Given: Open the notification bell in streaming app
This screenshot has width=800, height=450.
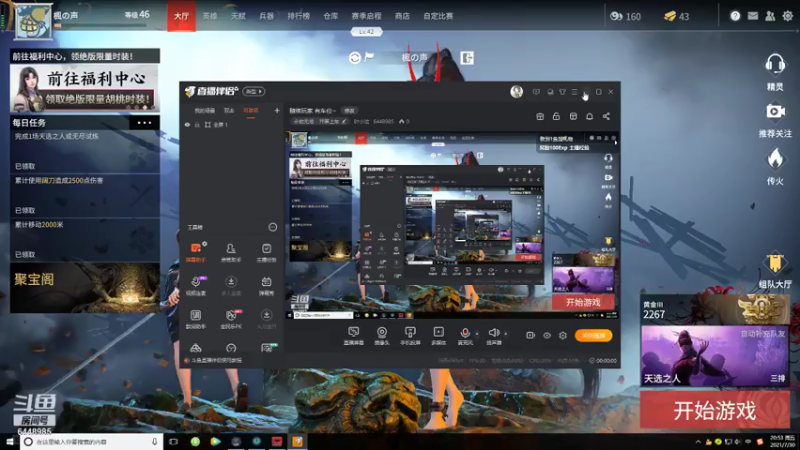Looking at the screenshot, I should coord(589,116).
